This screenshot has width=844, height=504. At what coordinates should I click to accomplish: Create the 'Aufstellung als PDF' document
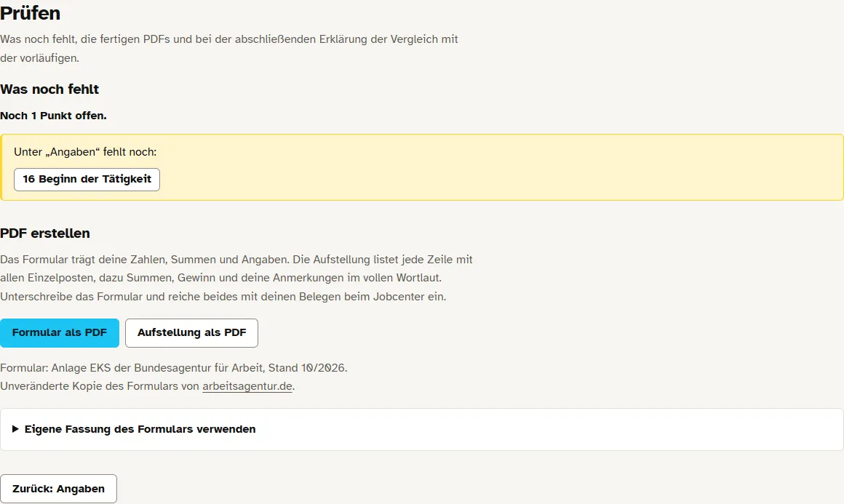(191, 333)
